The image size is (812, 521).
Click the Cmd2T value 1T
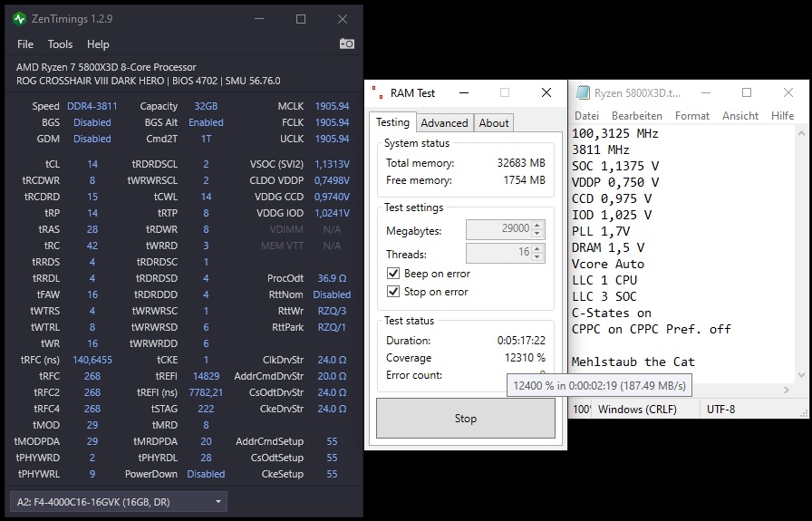click(206, 139)
